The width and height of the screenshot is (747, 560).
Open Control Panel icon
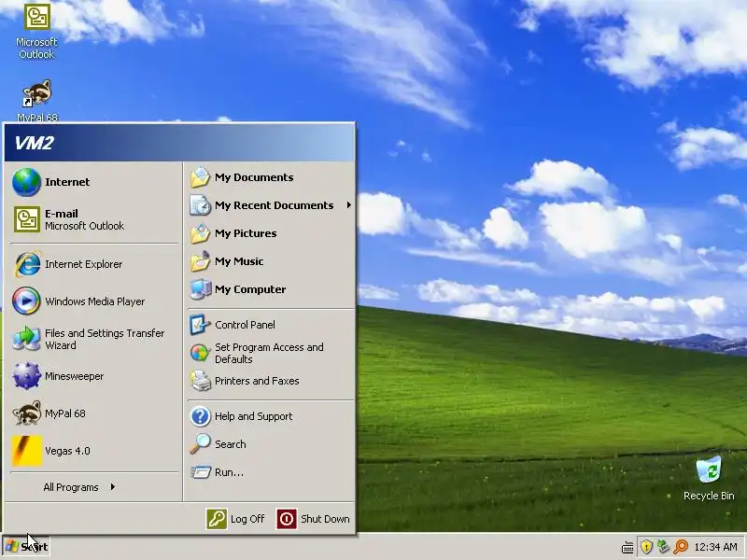tap(200, 325)
